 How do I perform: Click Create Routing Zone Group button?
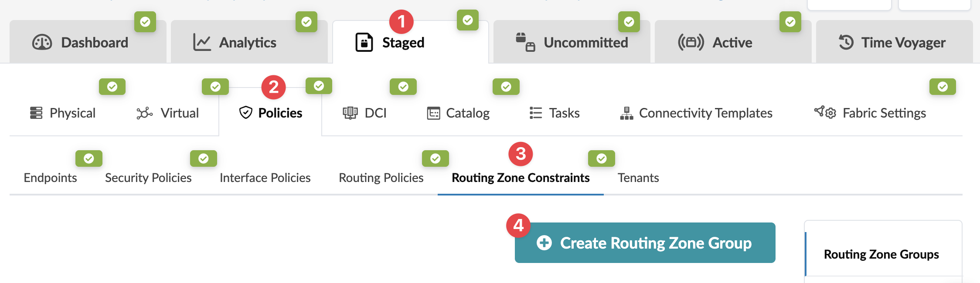point(645,243)
